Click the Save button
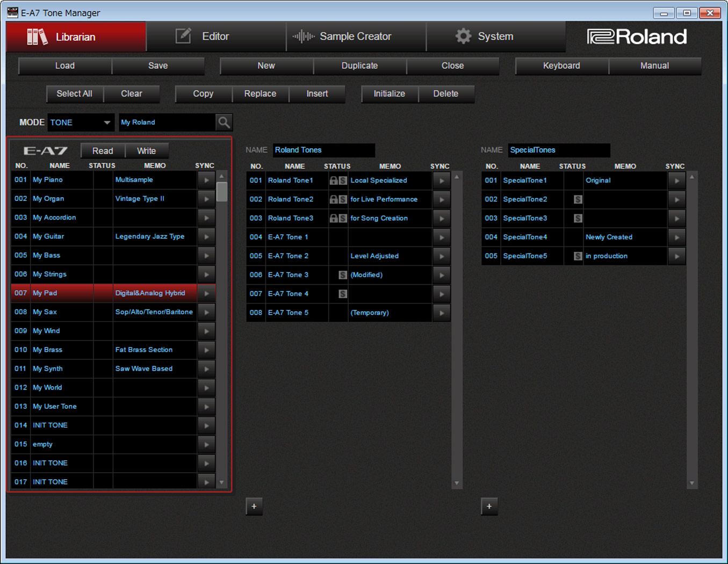This screenshot has height=564, width=728. pyautogui.click(x=158, y=66)
